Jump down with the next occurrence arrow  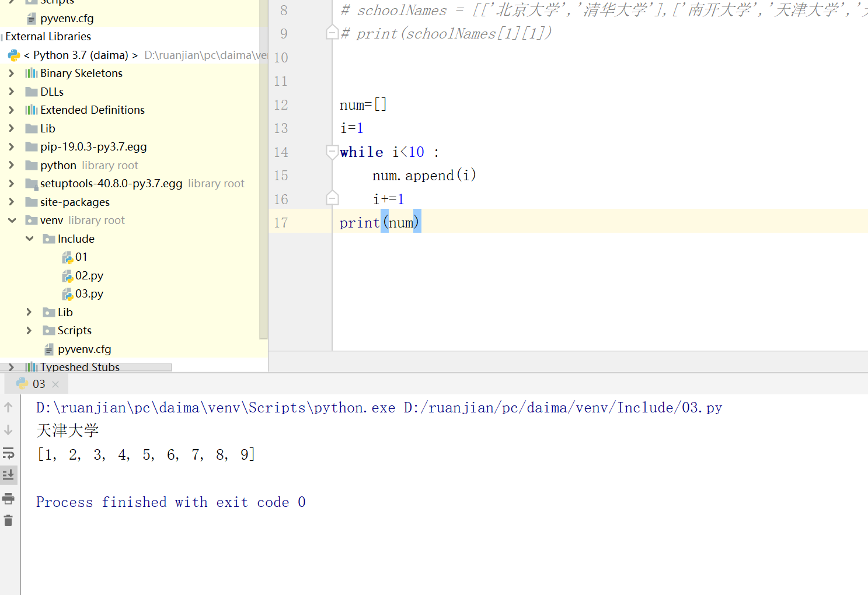9,430
